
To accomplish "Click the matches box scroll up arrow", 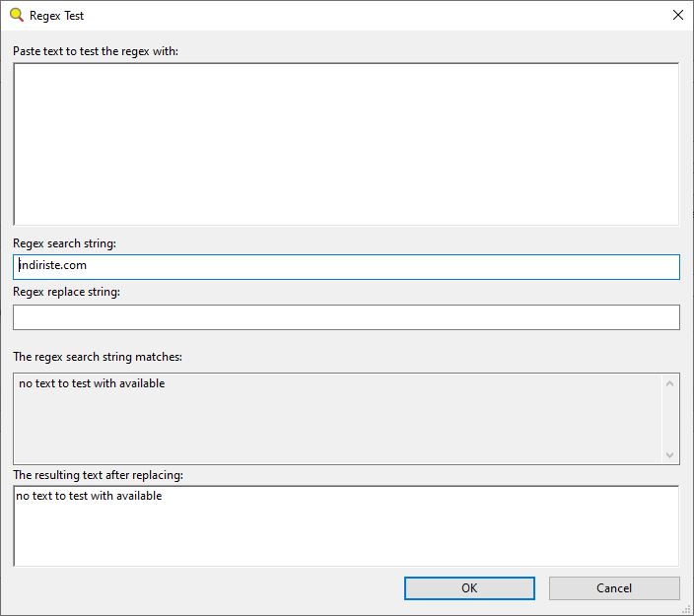I will (669, 383).
